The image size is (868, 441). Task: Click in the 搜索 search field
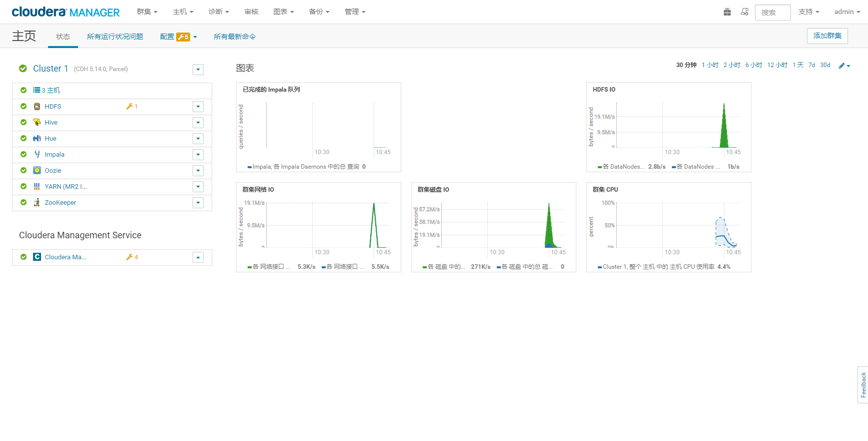pyautogui.click(x=772, y=13)
